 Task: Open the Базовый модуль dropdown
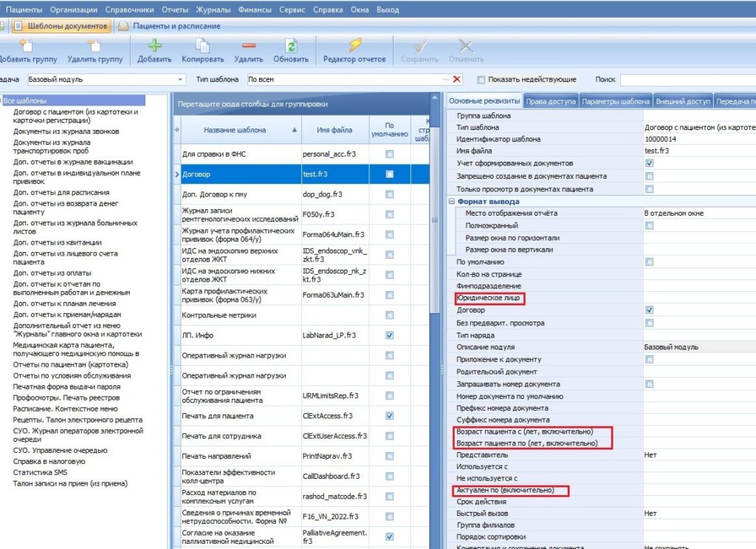coord(180,80)
